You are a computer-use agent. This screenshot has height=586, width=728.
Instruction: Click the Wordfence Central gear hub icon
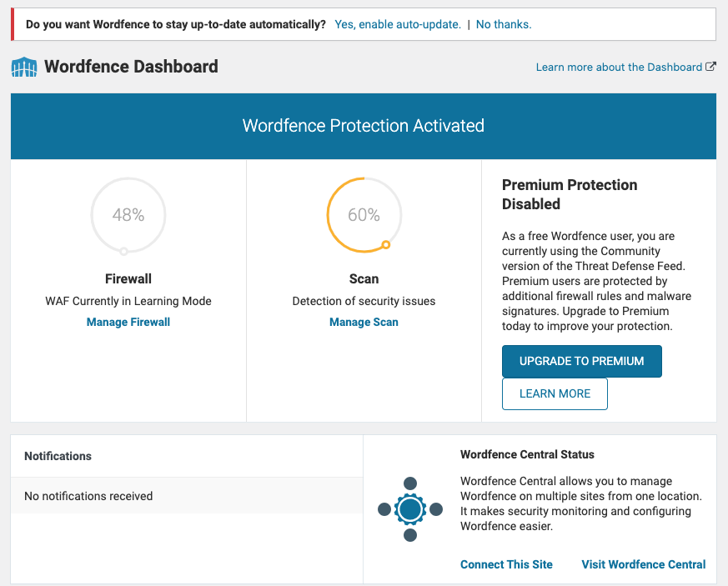point(410,509)
